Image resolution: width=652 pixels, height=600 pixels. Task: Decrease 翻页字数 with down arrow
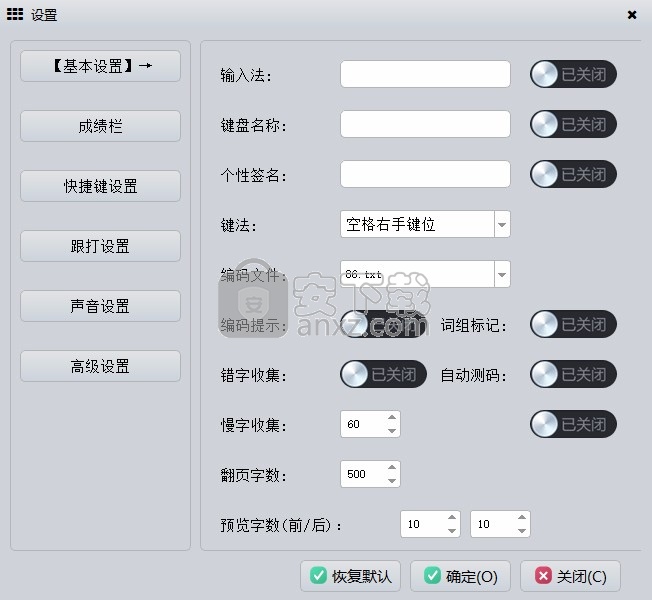392,481
